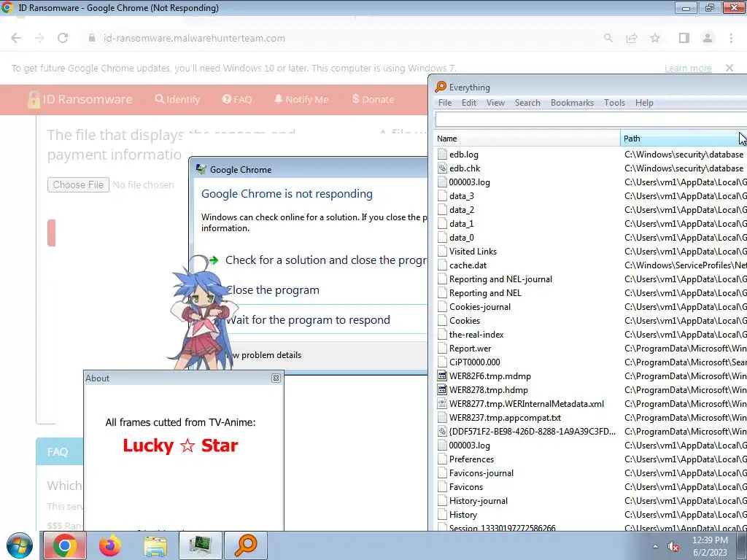Screen dimensions: 747x560
Task: Click the edb.chk file icon
Action: pyautogui.click(x=442, y=168)
